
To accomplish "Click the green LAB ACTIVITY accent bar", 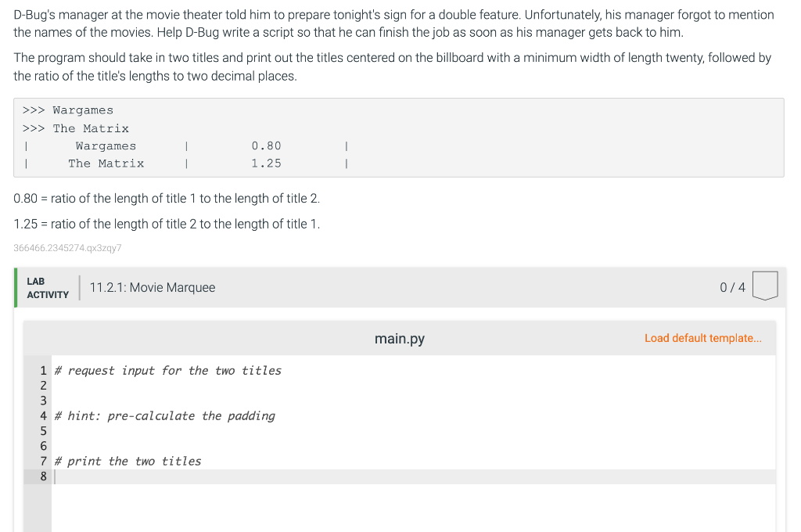I will (x=14, y=287).
